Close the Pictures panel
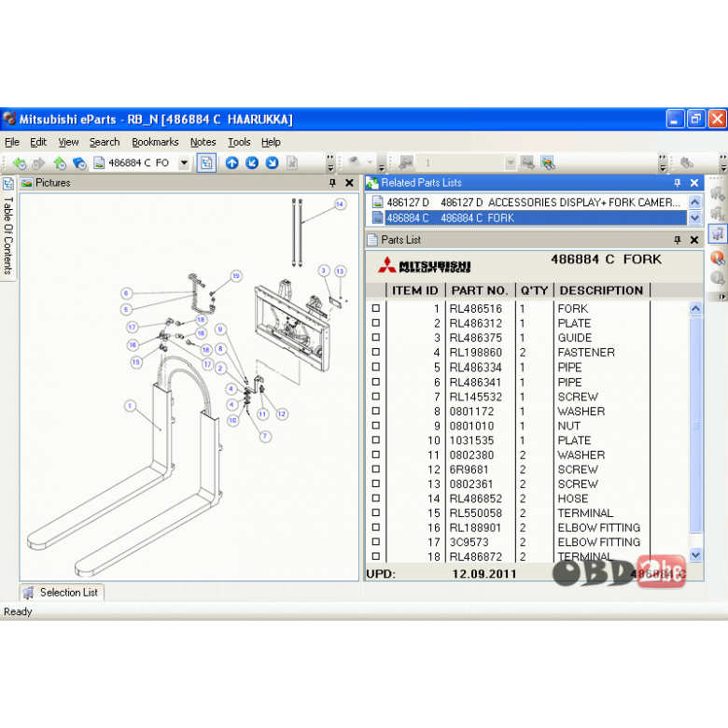This screenshot has height=728, width=728. coord(350,183)
